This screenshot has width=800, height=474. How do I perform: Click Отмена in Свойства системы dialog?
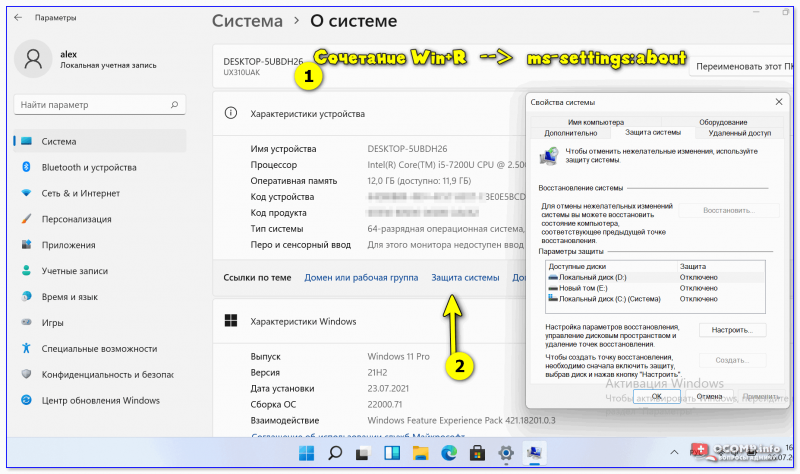click(x=709, y=396)
